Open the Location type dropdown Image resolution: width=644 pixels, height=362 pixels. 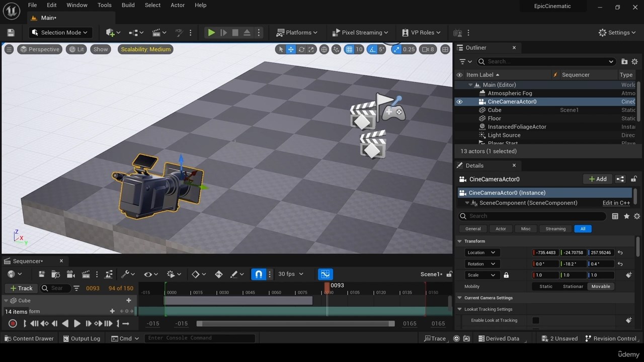[481, 253]
